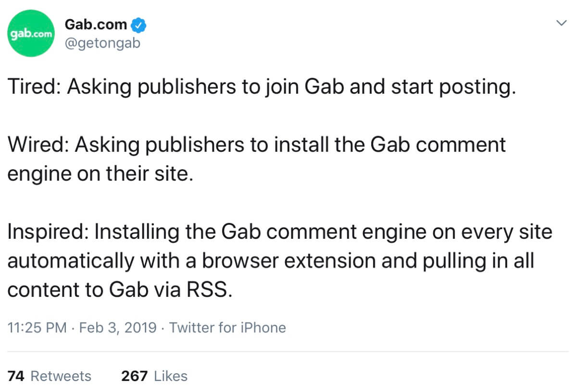This screenshot has width=577, height=392.
Task: Click the bold number 267
Action: [135, 376]
